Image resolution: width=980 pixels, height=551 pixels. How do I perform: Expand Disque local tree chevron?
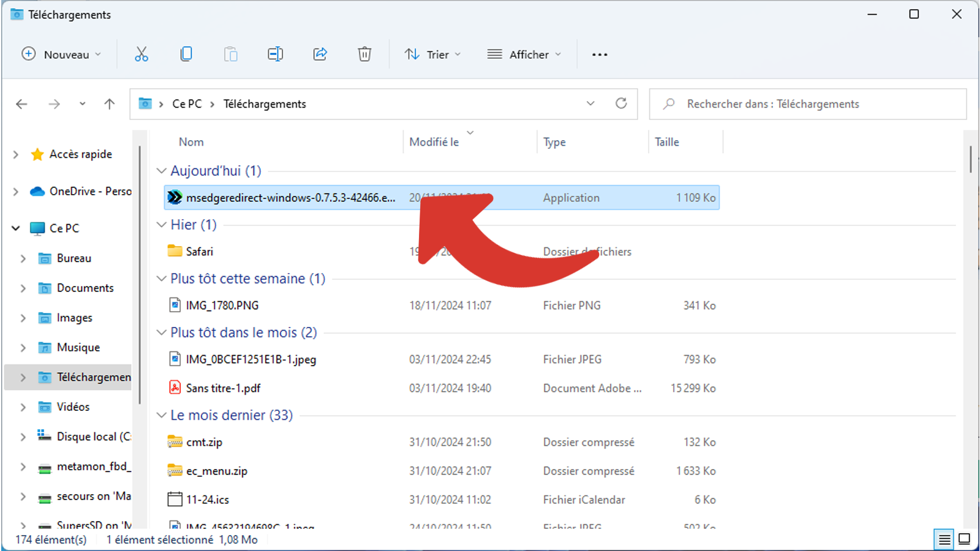(x=23, y=437)
